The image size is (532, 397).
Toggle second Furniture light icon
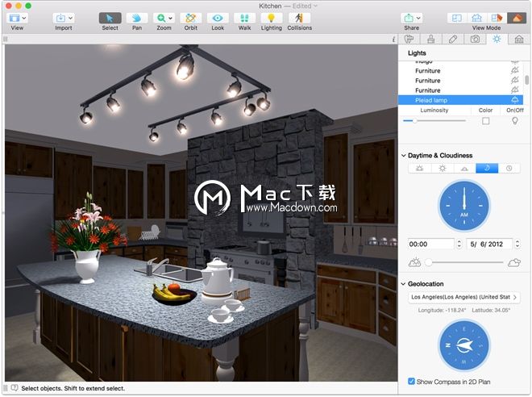[x=515, y=80]
